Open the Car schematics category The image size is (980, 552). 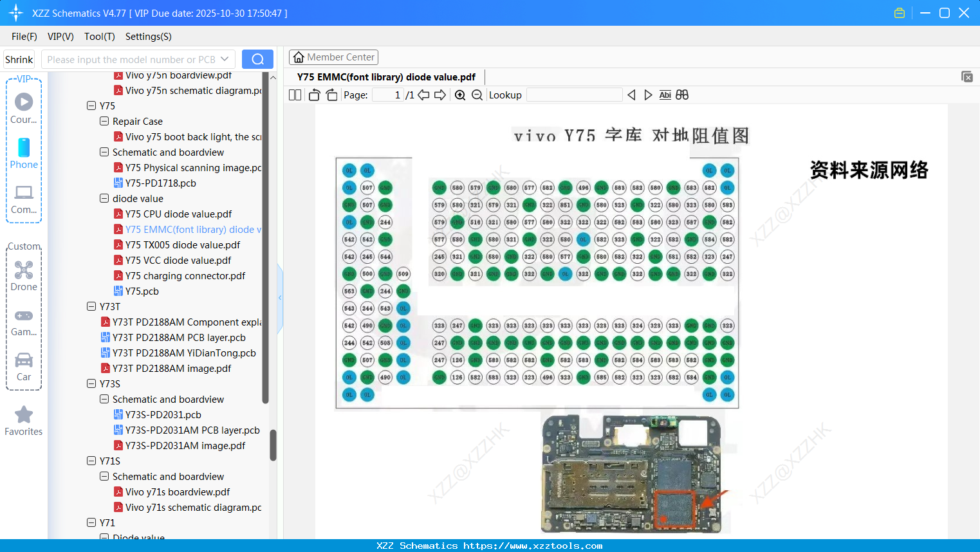point(24,367)
